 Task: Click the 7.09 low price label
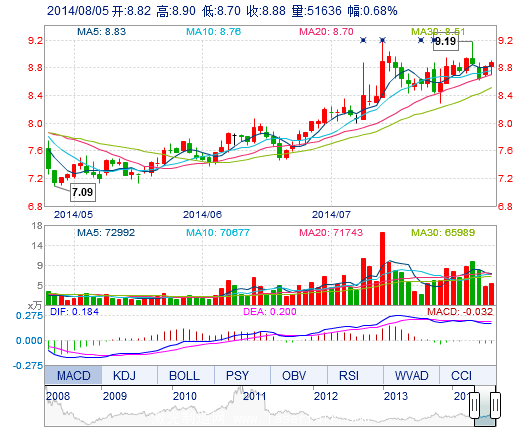click(83, 192)
